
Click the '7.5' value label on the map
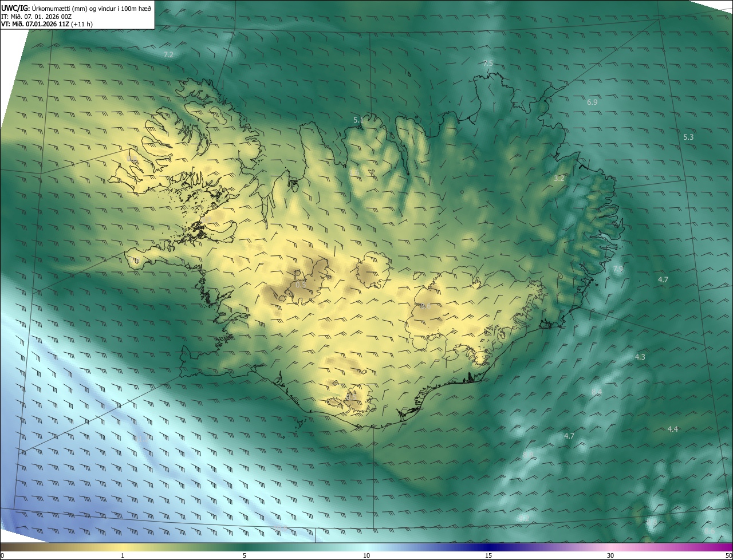pos(488,64)
